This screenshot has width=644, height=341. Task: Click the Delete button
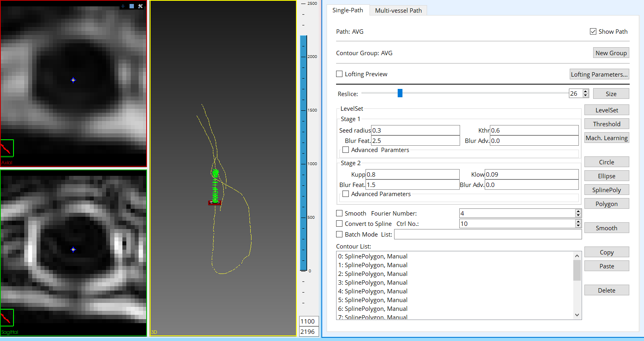pyautogui.click(x=607, y=290)
